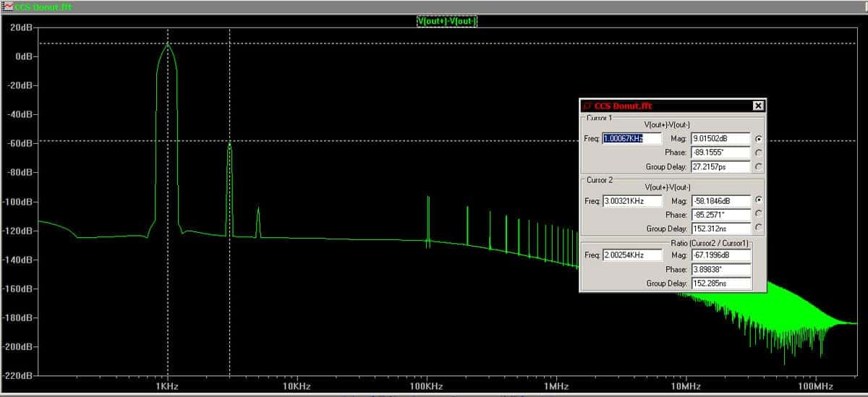Click the -220dB vertical axis label
The width and height of the screenshot is (868, 397).
click(18, 376)
